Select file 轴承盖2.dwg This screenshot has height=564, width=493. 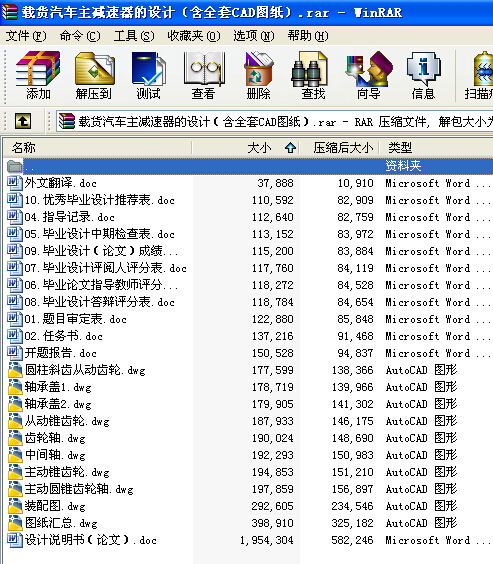[x=58, y=404]
